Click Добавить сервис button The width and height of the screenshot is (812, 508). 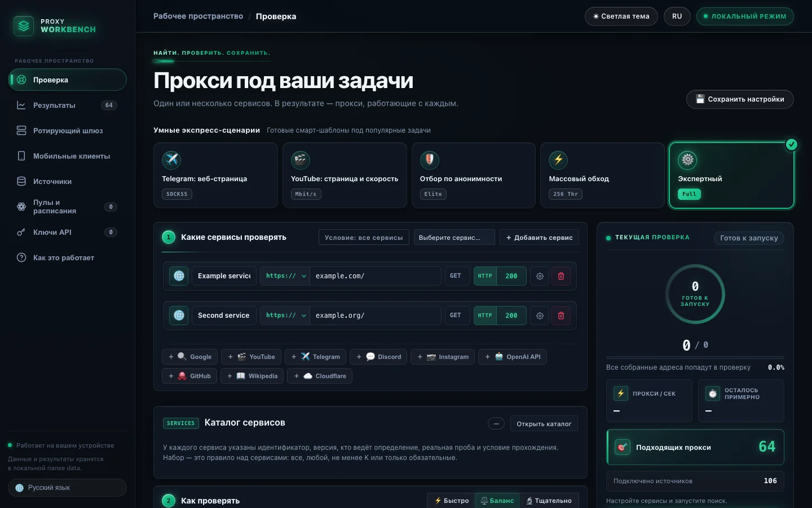(539, 238)
